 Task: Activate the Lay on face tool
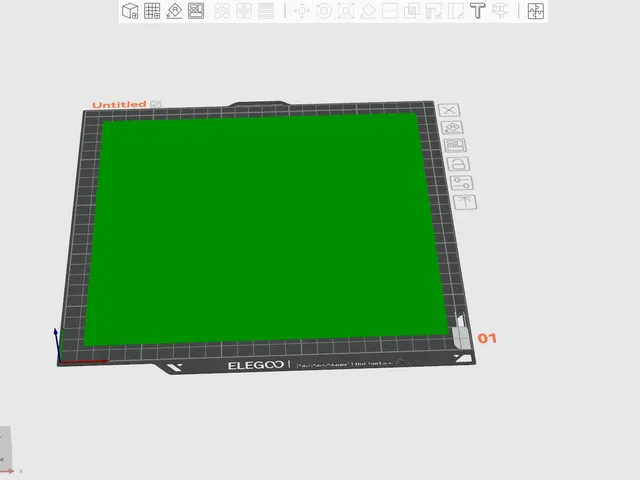click(x=368, y=11)
